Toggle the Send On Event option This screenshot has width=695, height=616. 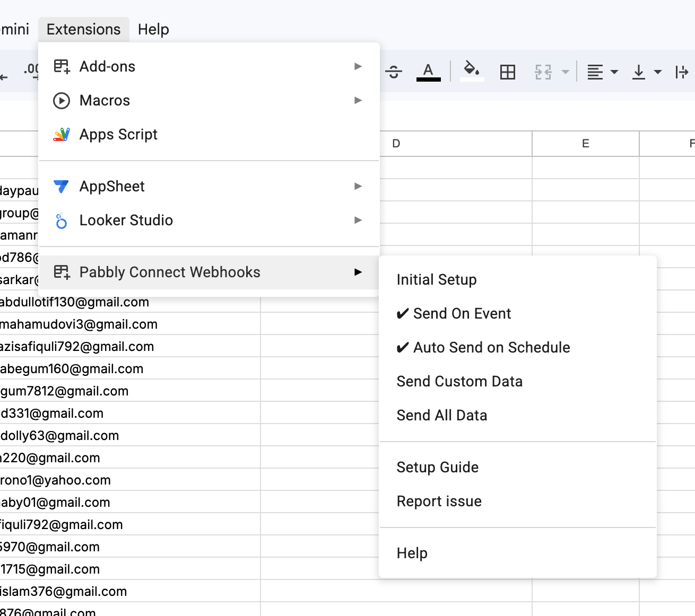(518, 313)
